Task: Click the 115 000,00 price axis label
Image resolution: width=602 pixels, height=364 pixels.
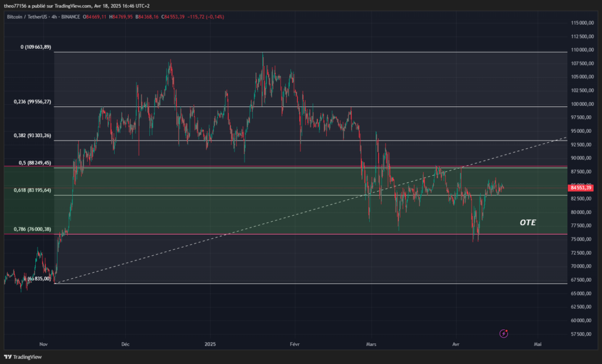Action: (x=581, y=23)
